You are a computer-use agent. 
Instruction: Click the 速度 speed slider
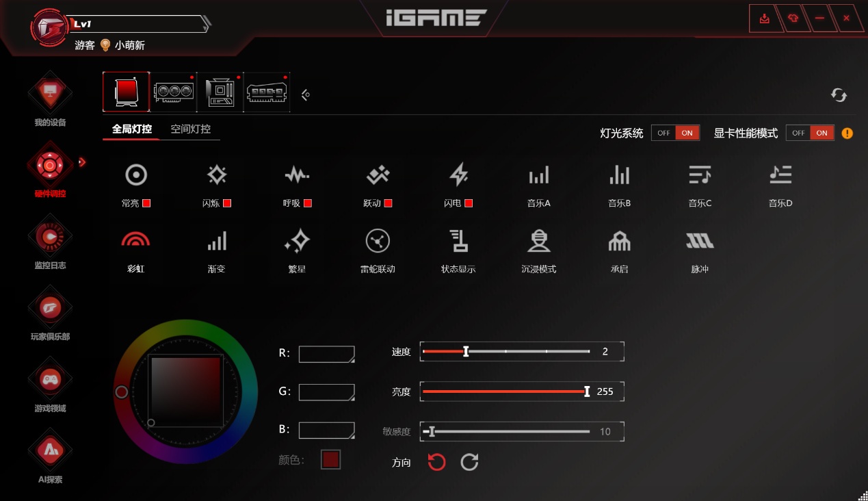(x=506, y=352)
